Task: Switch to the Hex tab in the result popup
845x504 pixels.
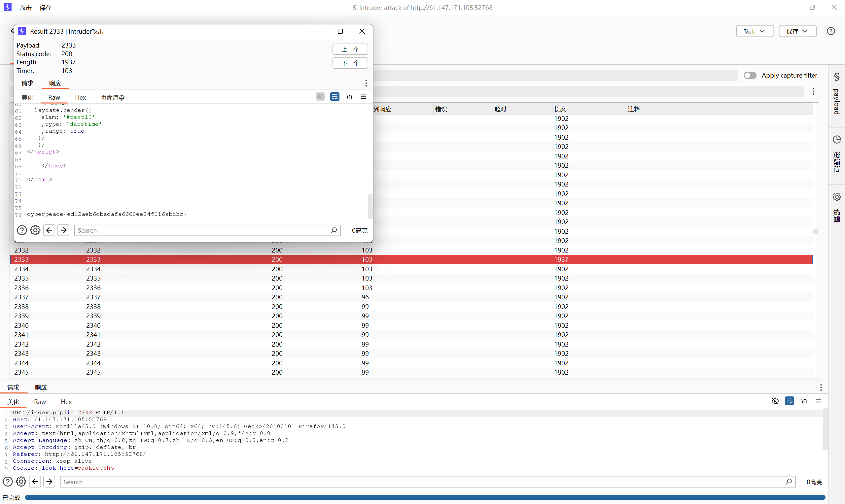Action: (x=80, y=97)
